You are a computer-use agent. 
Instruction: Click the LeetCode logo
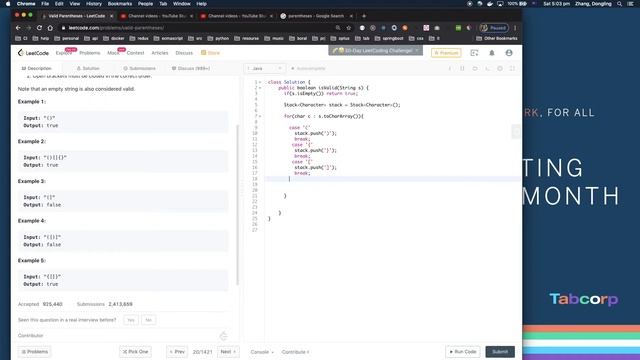point(33,53)
